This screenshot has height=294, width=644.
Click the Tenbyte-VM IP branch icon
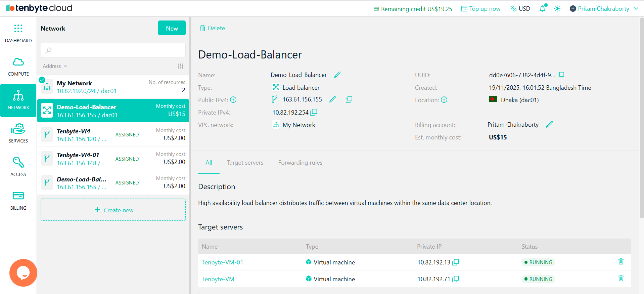[47, 135]
